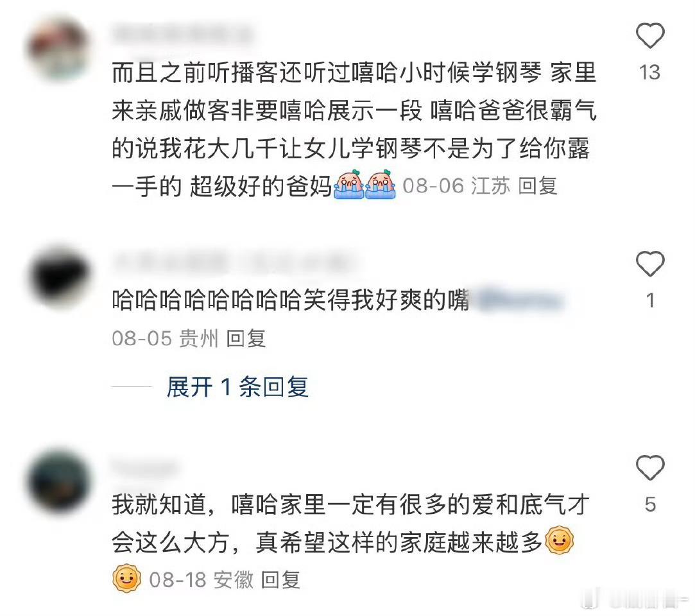Reply to the 08-18 安徽 comment

pyautogui.click(x=280, y=579)
